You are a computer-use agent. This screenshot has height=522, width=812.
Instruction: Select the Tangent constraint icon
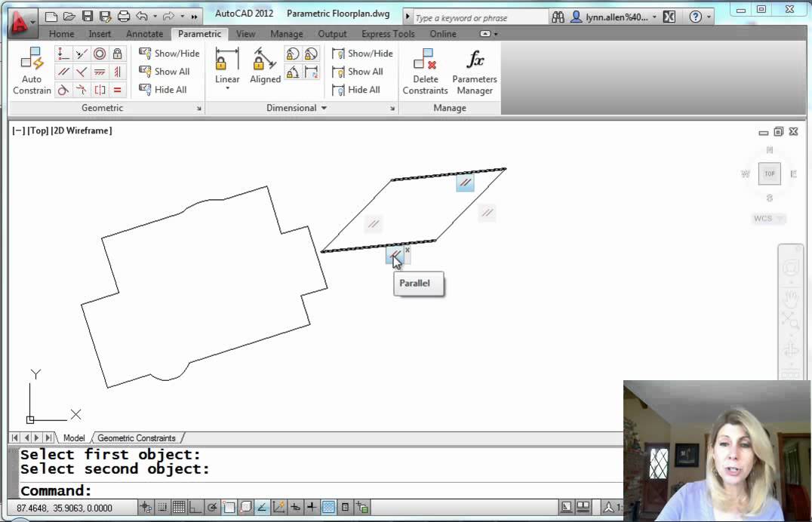[x=63, y=90]
